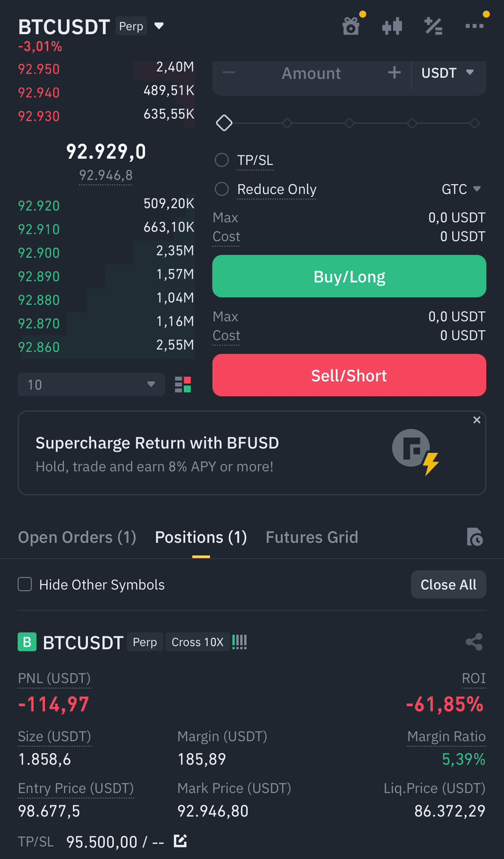Switch order book layout icon

(183, 385)
